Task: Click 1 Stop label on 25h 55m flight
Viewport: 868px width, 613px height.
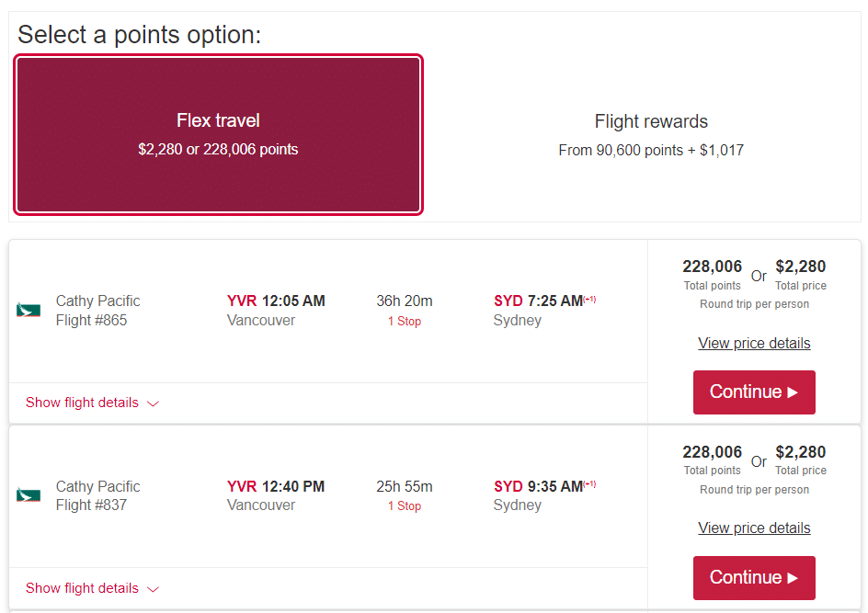Action: (x=405, y=506)
